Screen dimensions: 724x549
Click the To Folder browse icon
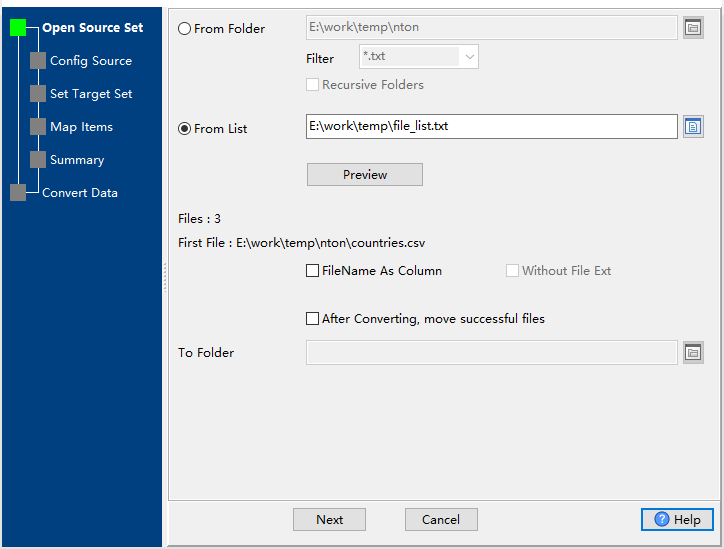click(693, 352)
